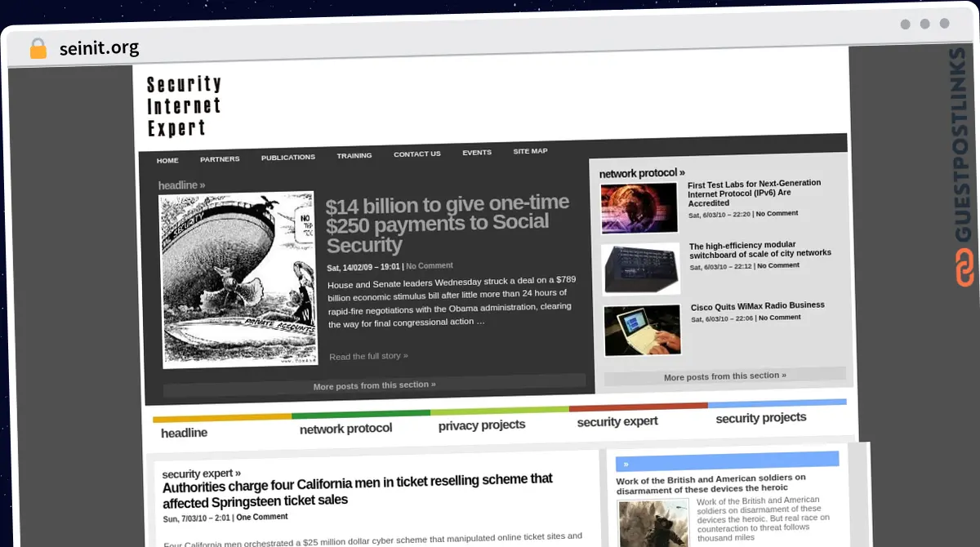Switch to the security projects section
The height and width of the screenshot is (547, 980).
(x=760, y=417)
